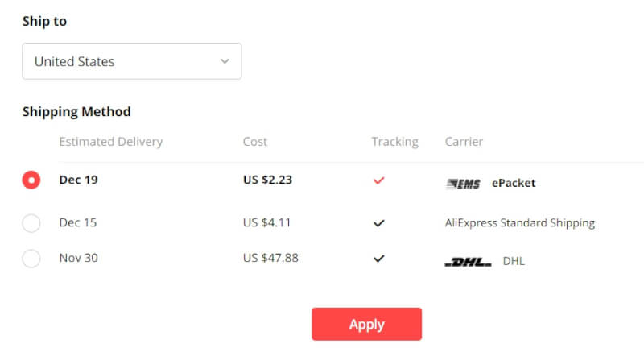Select the Dec 15 shipping radio button
This screenshot has height=348, width=644.
[31, 223]
